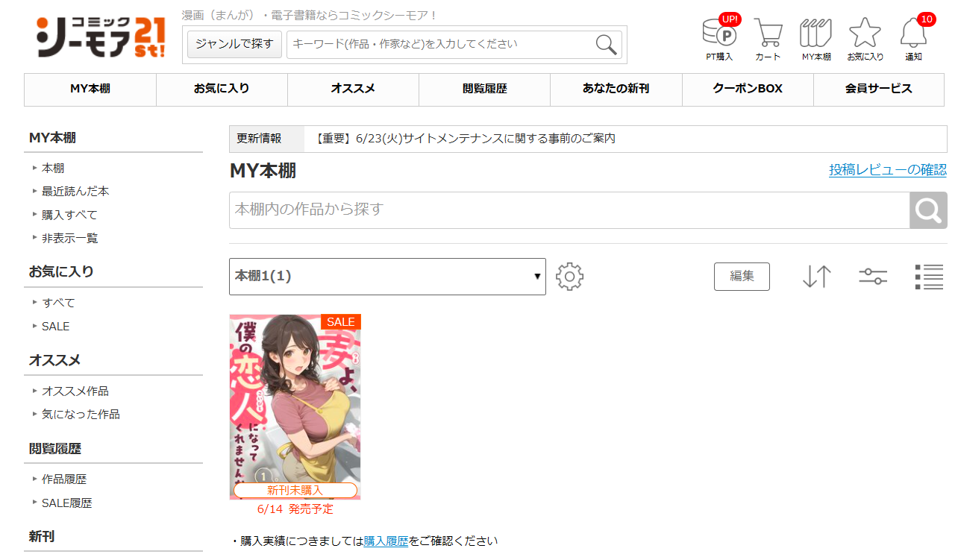Click sidebar 新刊 heading

[42, 537]
